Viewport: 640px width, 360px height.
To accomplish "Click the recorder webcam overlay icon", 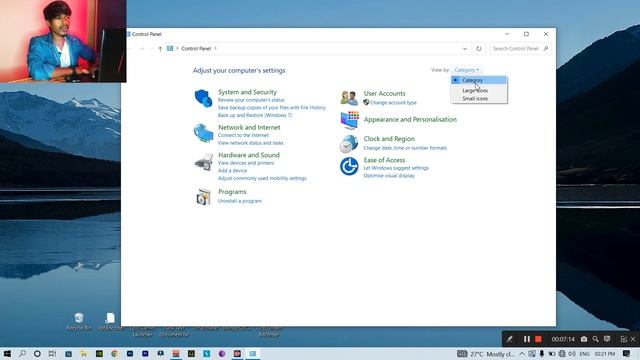I will pos(607,339).
